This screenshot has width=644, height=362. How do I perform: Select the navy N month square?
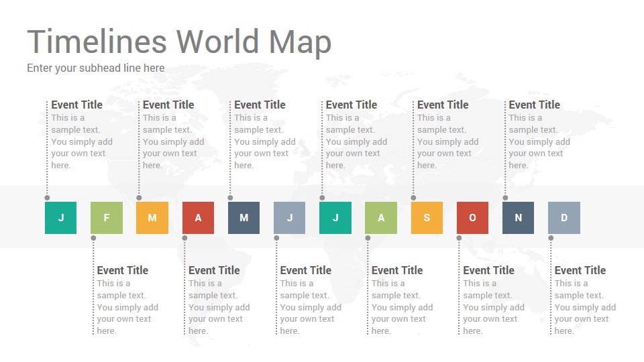point(519,217)
